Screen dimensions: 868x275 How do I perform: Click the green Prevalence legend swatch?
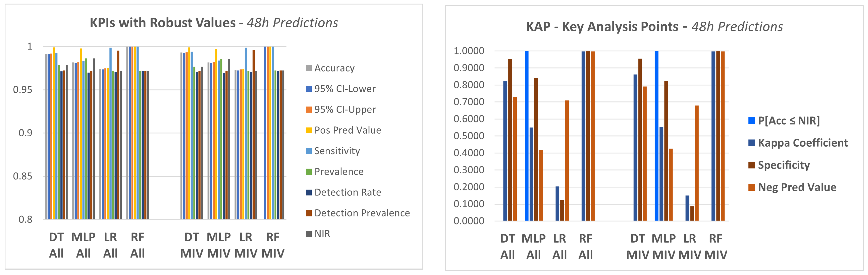click(x=308, y=172)
